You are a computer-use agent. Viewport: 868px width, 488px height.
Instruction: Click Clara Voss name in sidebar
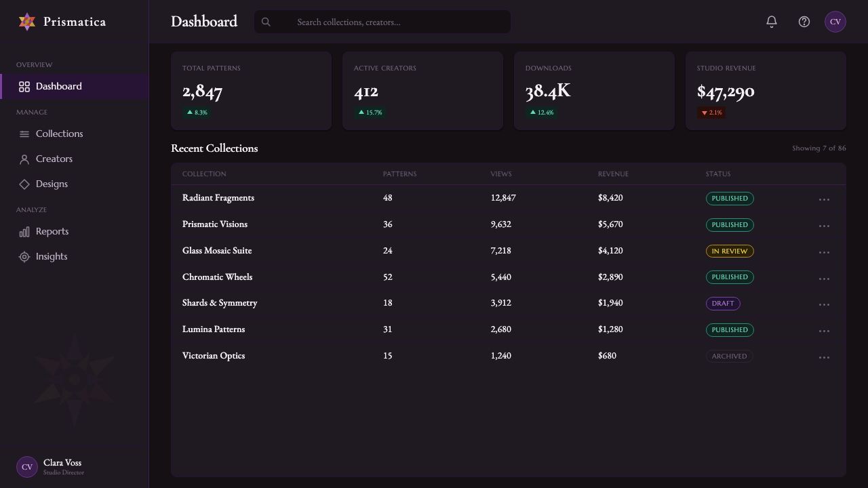pos(62,463)
